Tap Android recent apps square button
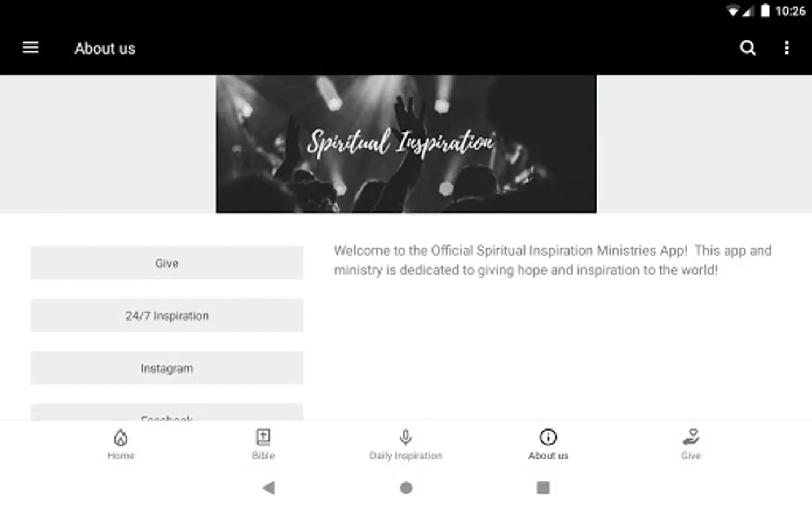This screenshot has width=812, height=508. pyautogui.click(x=543, y=488)
